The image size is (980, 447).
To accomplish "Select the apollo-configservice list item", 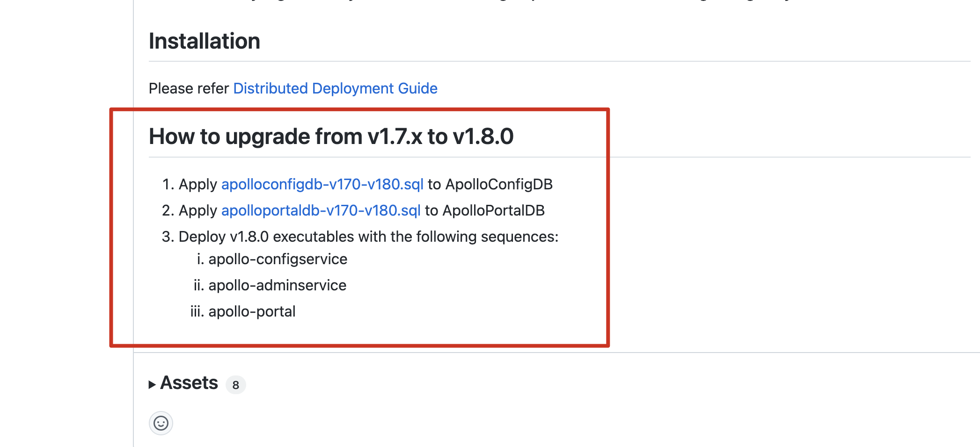I will pos(278,259).
